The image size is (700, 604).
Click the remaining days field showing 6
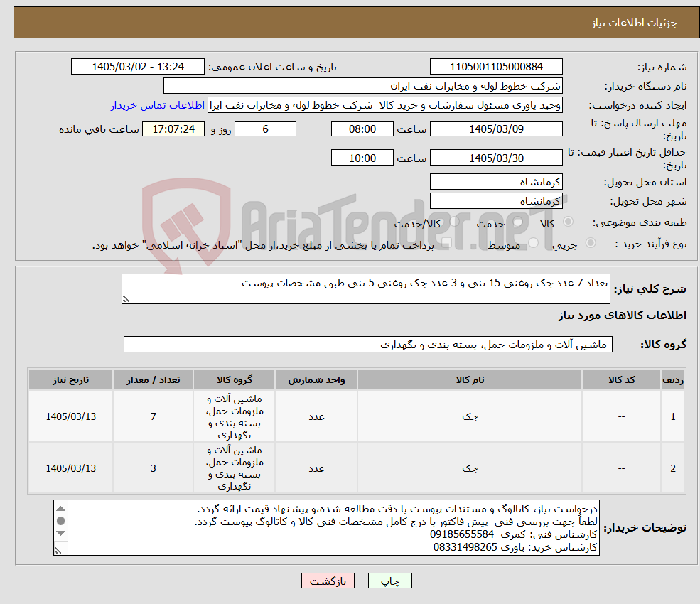coord(265,129)
